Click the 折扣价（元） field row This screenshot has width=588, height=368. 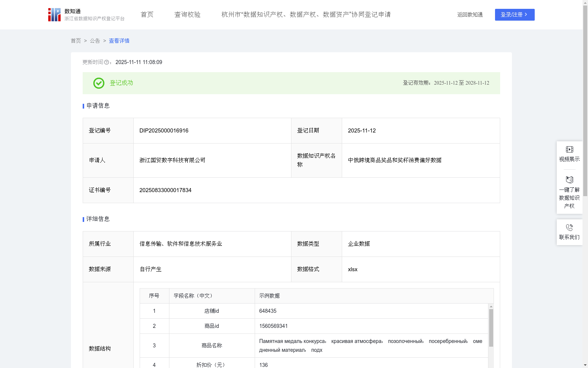coord(314,363)
